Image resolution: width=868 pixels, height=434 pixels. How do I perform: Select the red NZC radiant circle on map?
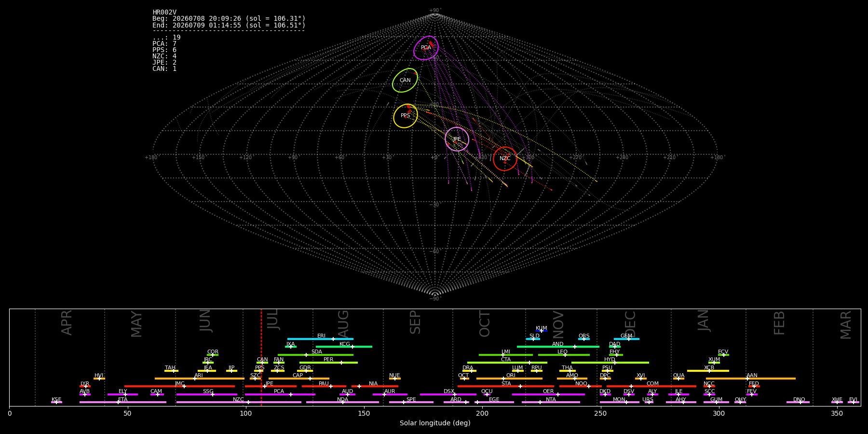click(505, 159)
